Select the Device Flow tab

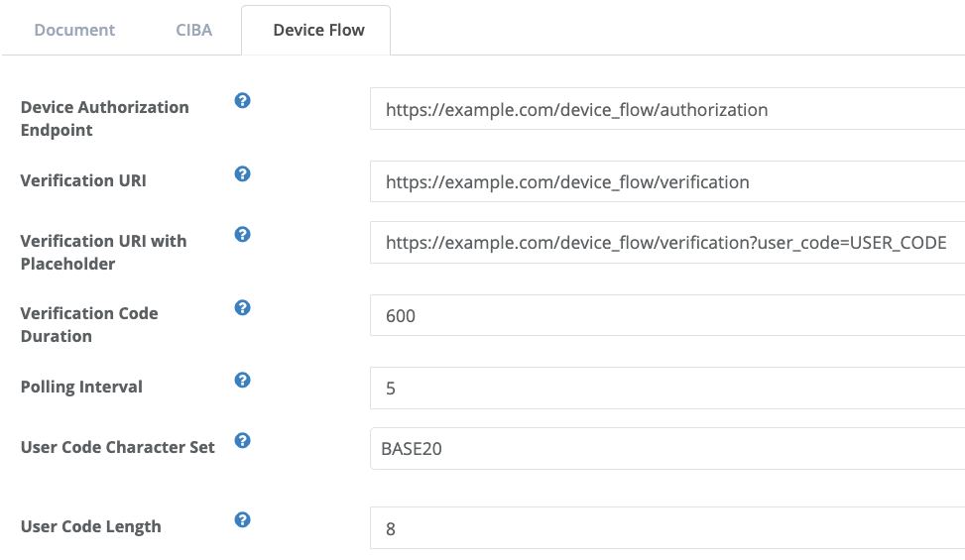pyautogui.click(x=318, y=30)
